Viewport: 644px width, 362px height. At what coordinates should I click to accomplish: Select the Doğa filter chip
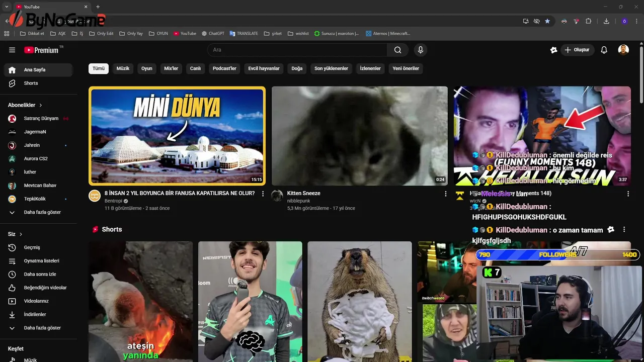297,68
